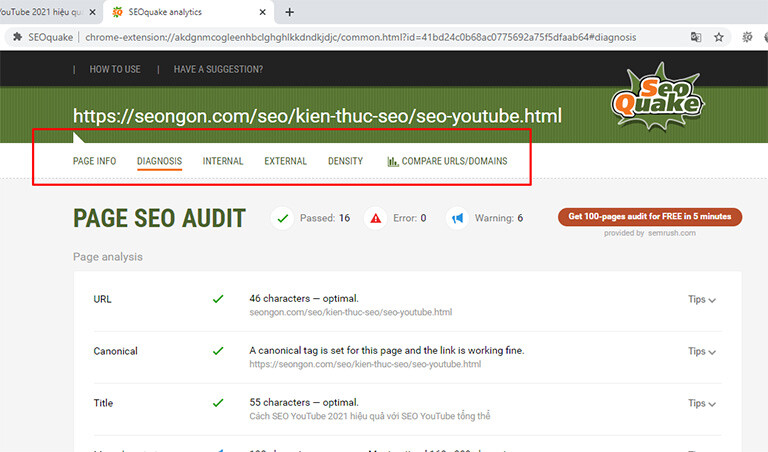The width and height of the screenshot is (768, 452).
Task: Click the bar chart icon beside Compare URLs
Action: pos(392,162)
